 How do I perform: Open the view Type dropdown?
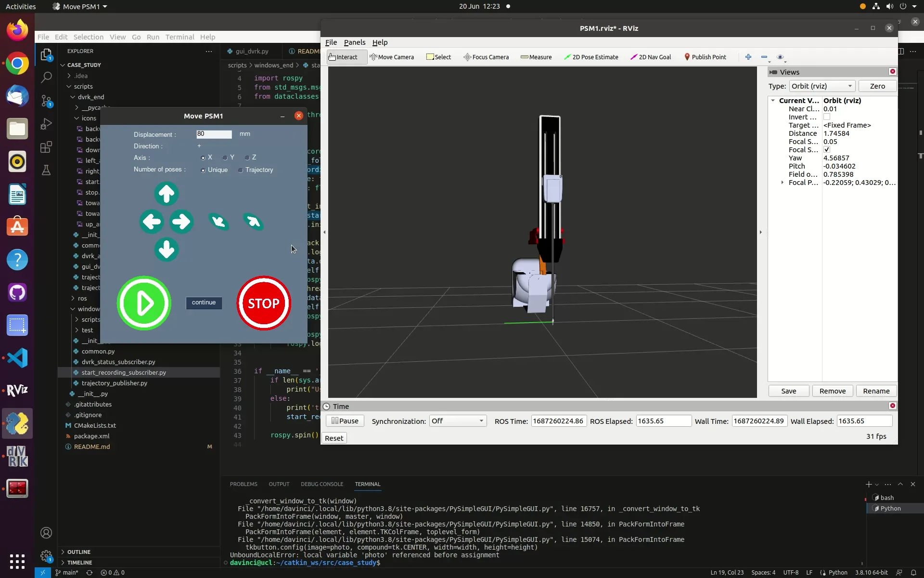(x=821, y=86)
